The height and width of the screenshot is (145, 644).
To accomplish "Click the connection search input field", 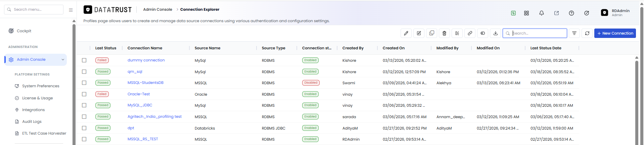I will tap(535, 33).
